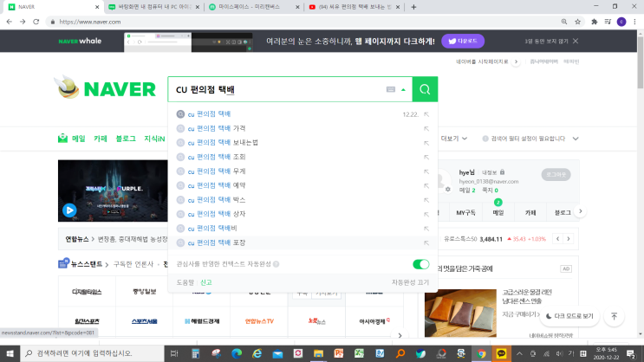
Task: Jump to top with the up-arrow button
Action: (x=614, y=316)
